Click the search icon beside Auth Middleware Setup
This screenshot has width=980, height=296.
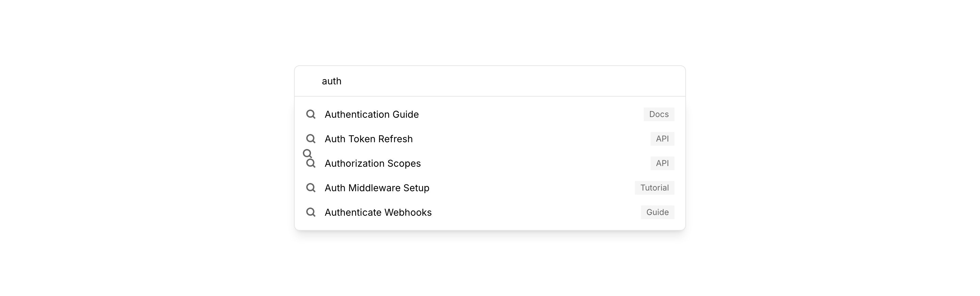[x=310, y=188]
